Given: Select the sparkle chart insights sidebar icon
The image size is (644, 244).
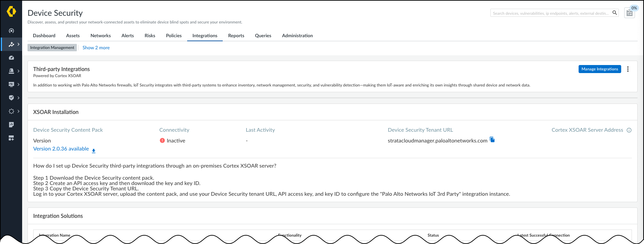Looking at the screenshot, I should click(11, 44).
